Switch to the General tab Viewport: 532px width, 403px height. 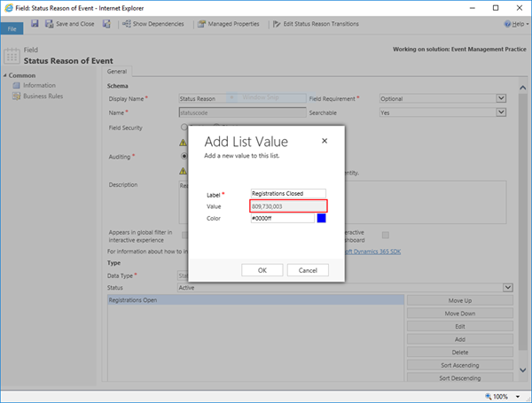117,71
